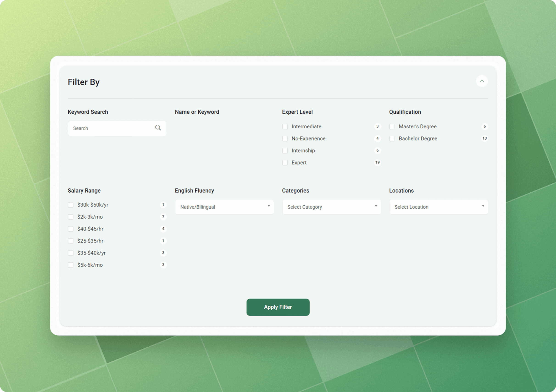Image resolution: width=556 pixels, height=392 pixels.
Task: Select the $5k-6k/mo checkbox
Action: [71, 265]
